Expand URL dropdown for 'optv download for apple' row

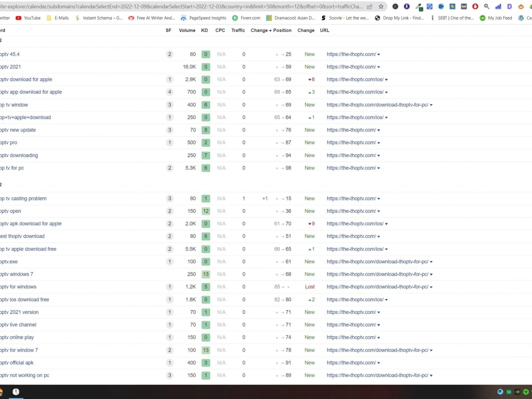pyautogui.click(x=386, y=80)
